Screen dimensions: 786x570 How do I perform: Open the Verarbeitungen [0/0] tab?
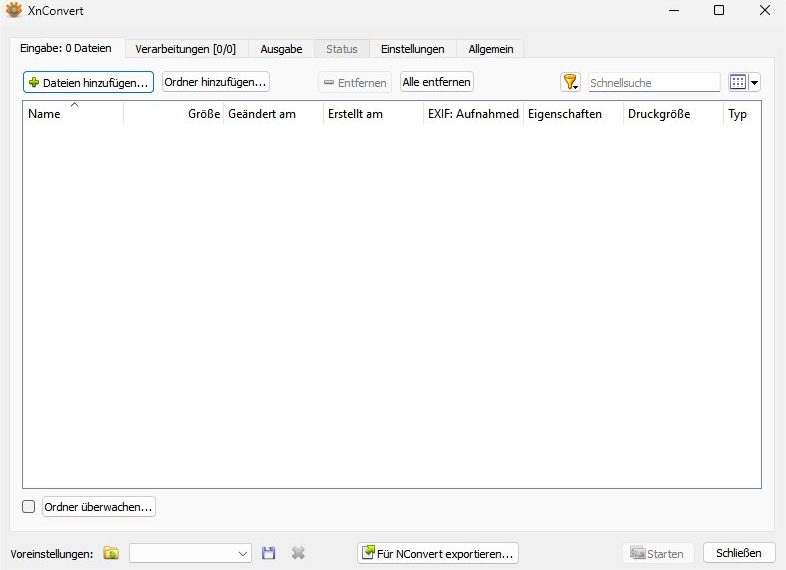point(187,49)
